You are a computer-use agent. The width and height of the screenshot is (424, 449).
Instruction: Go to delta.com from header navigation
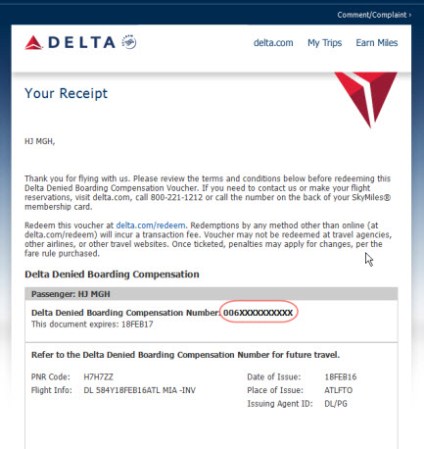(x=273, y=43)
